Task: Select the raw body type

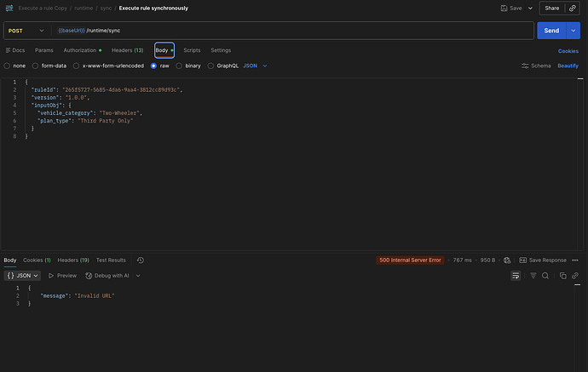Action: pos(153,66)
